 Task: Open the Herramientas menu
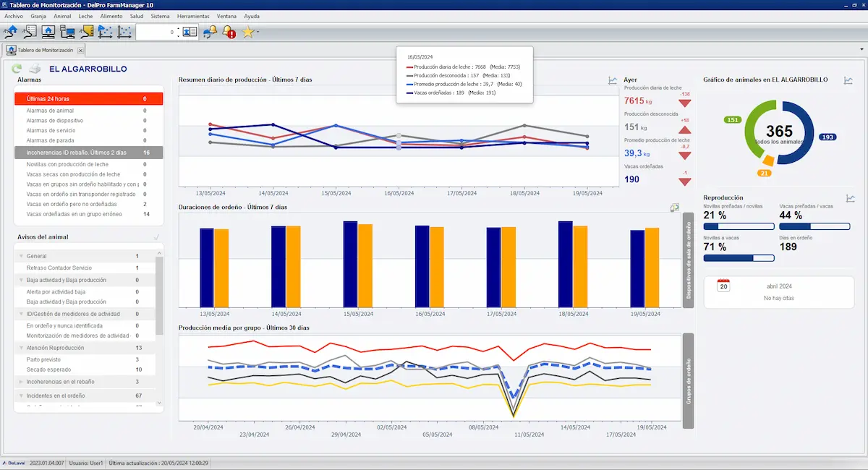(x=193, y=15)
